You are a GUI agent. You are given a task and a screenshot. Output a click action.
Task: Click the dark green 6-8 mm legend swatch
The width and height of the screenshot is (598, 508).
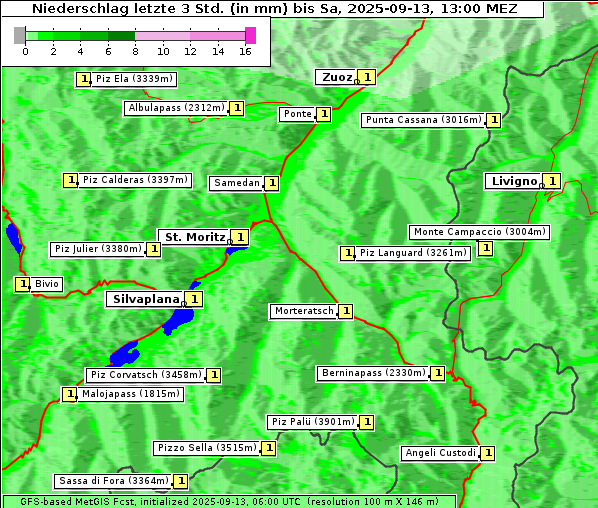[122, 36]
